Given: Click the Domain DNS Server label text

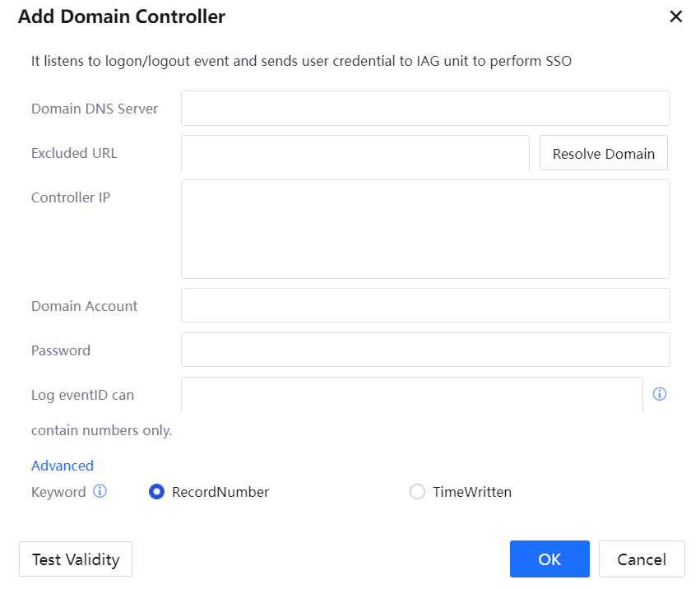Looking at the screenshot, I should [95, 109].
